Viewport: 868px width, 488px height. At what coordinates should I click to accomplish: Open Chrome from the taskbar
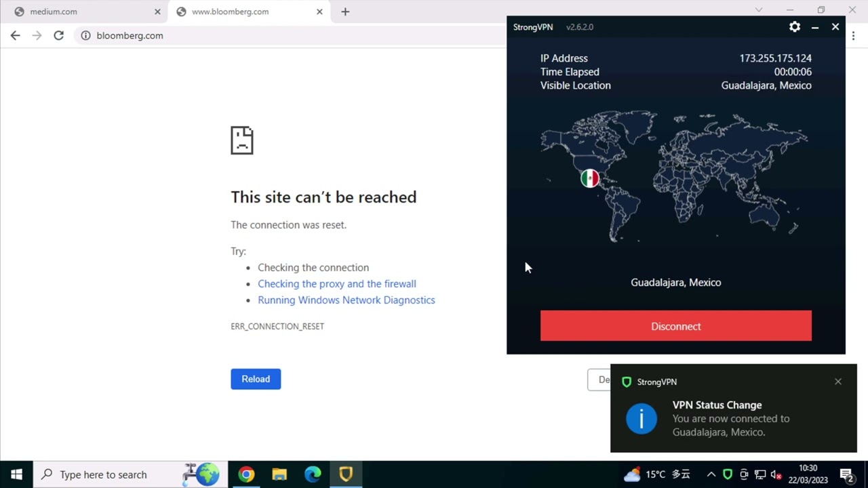click(246, 474)
